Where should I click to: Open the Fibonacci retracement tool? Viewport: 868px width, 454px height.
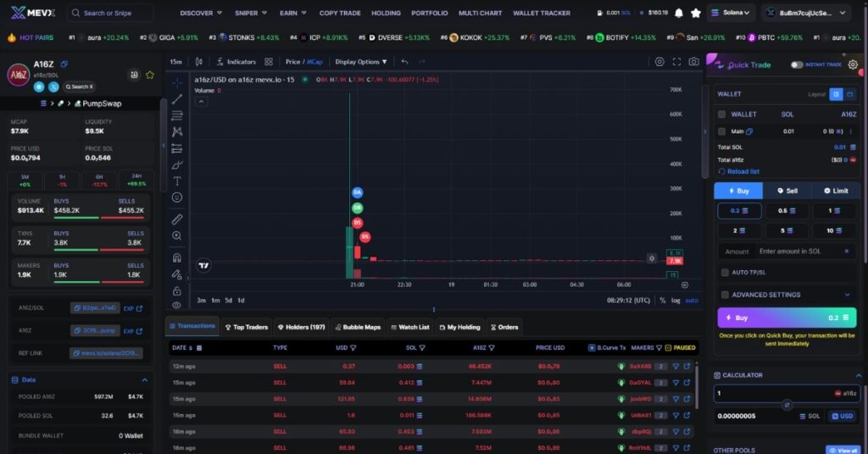177,115
